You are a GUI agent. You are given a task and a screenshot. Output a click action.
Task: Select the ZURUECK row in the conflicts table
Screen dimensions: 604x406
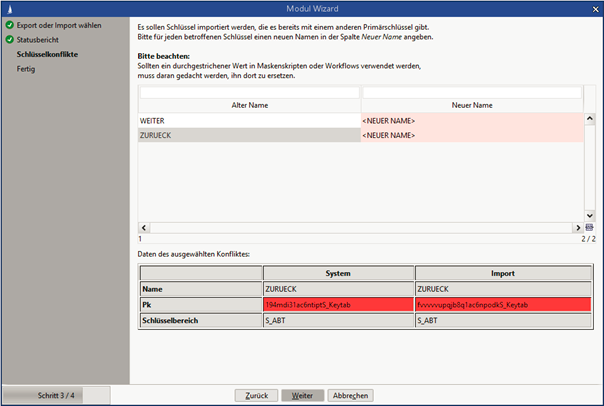point(249,134)
